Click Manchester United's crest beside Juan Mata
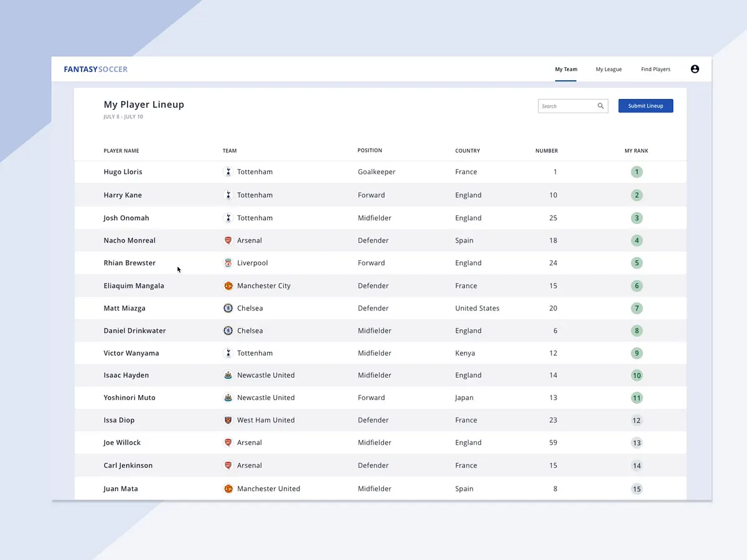 point(228,489)
